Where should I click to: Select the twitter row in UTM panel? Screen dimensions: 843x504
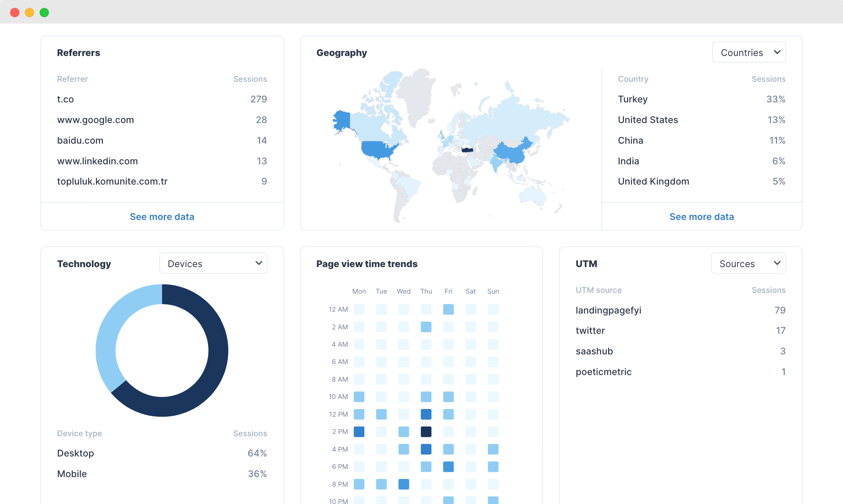[590, 330]
